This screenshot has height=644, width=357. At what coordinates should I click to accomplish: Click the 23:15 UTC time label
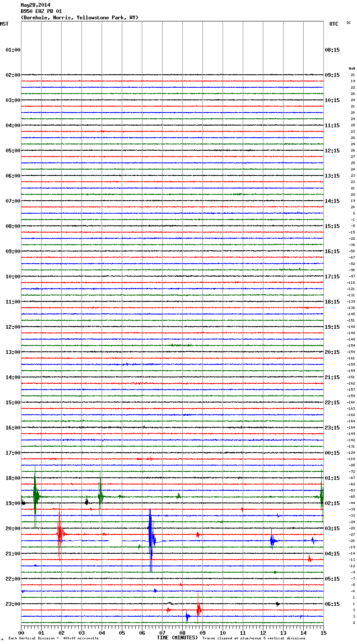(332, 428)
